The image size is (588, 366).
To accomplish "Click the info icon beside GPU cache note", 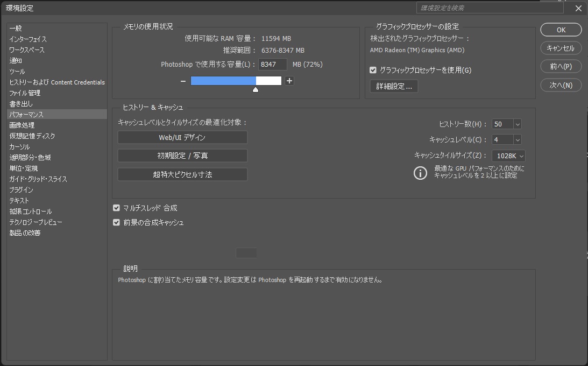I will pos(420,173).
